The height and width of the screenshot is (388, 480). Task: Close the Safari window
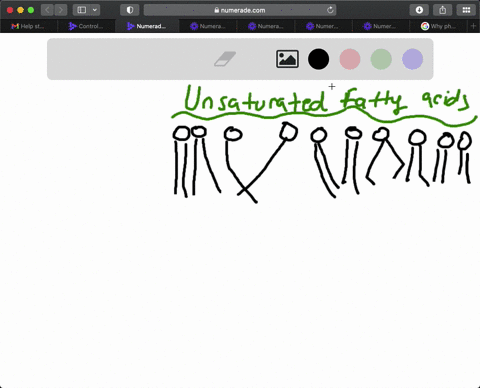click(10, 10)
